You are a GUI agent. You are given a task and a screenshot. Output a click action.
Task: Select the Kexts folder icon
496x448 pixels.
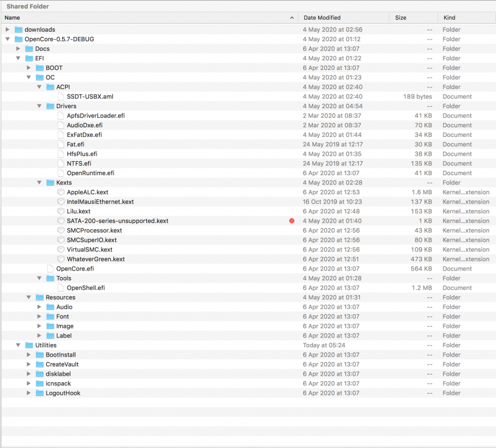50,182
